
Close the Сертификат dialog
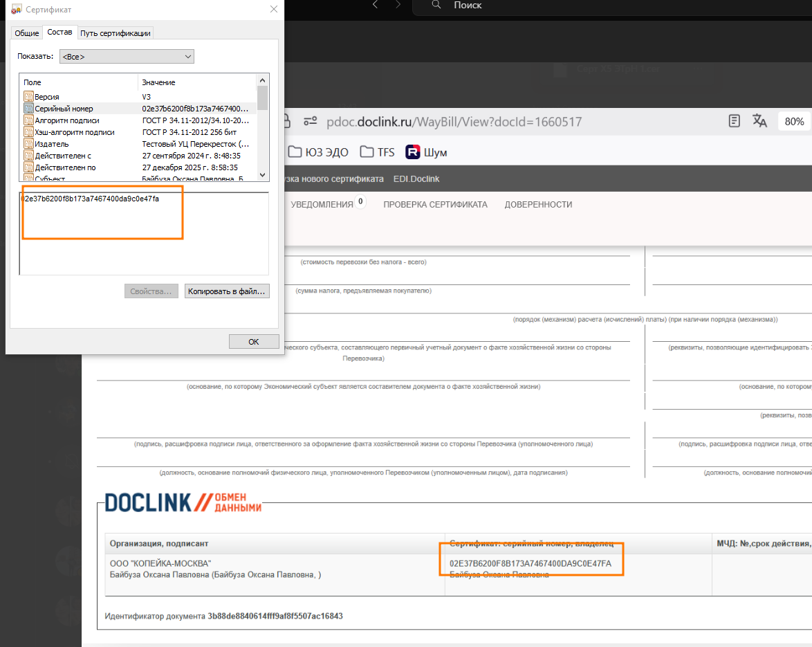[x=274, y=9]
